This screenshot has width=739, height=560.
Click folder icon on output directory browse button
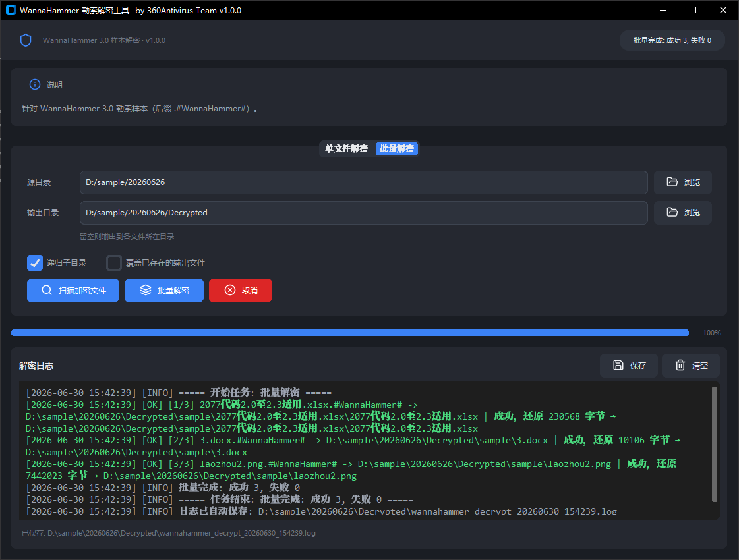672,212
